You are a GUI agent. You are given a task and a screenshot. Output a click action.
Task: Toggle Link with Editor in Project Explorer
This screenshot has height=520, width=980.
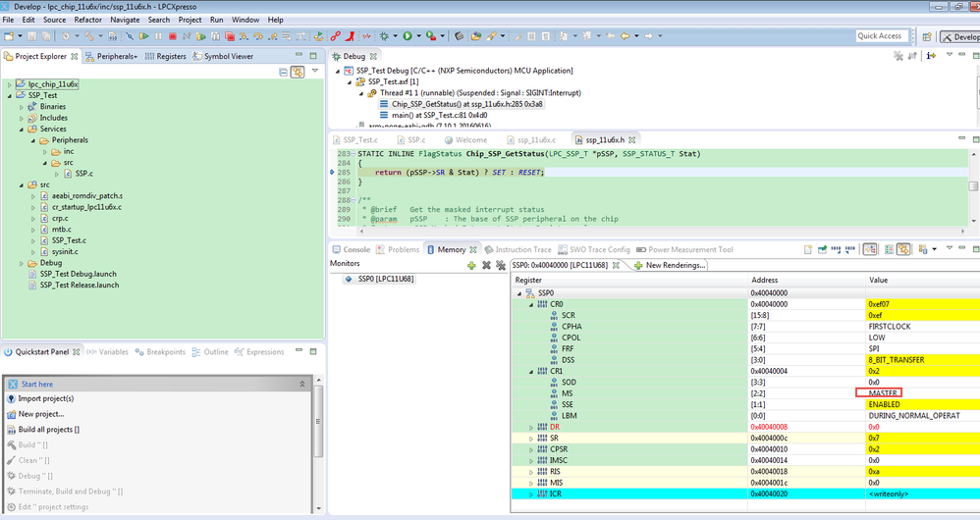(298, 72)
